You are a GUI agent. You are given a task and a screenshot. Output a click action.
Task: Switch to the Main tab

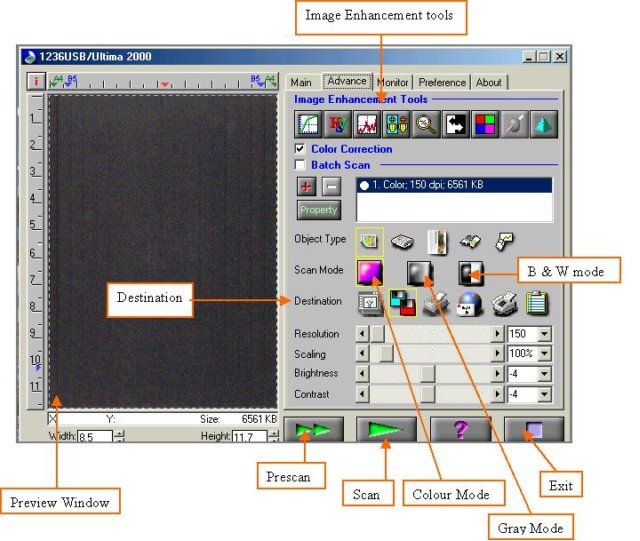pos(301,83)
